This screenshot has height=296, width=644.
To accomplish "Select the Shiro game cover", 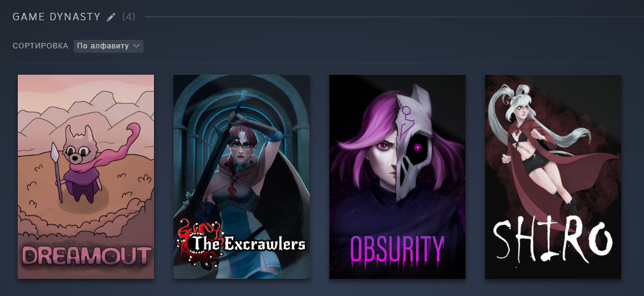I will [x=553, y=176].
